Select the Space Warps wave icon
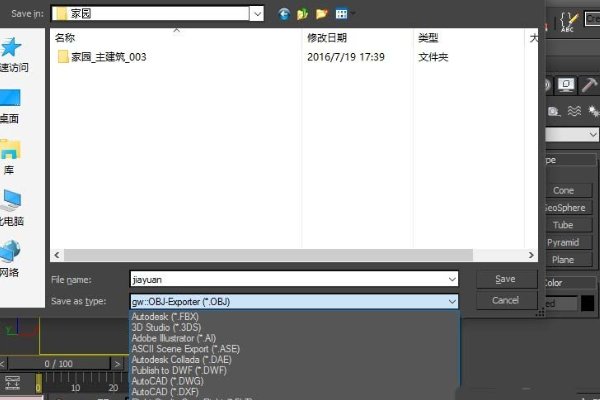600x400 pixels. tap(575, 111)
